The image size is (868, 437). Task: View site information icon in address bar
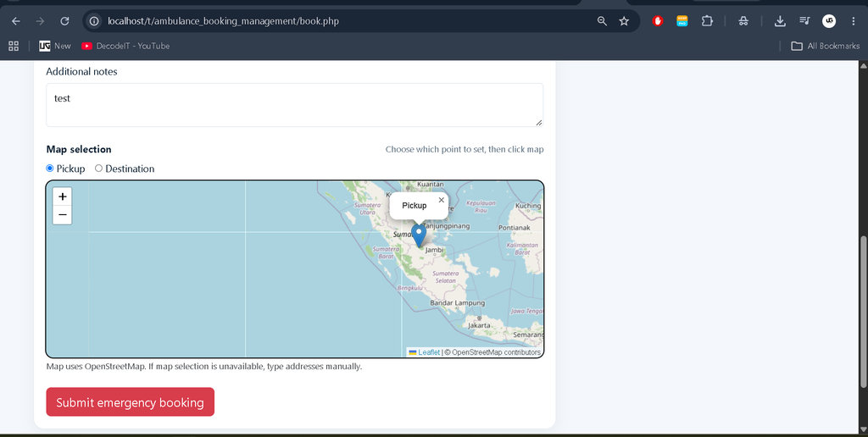95,21
